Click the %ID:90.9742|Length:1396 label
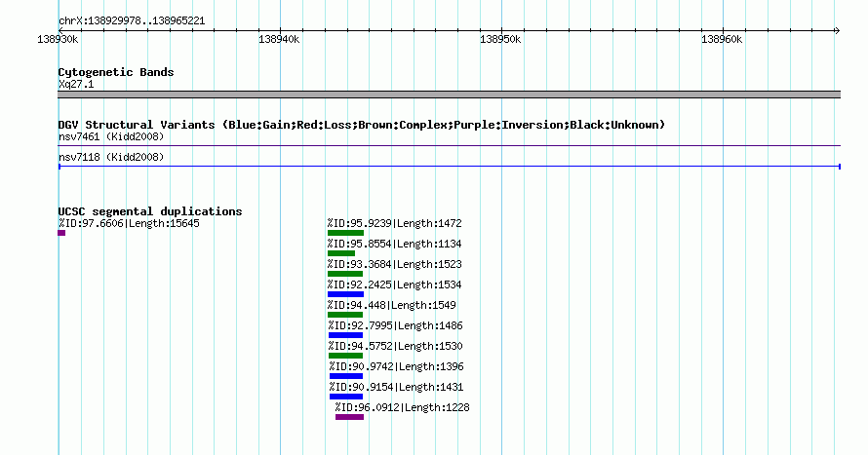 tap(396, 366)
